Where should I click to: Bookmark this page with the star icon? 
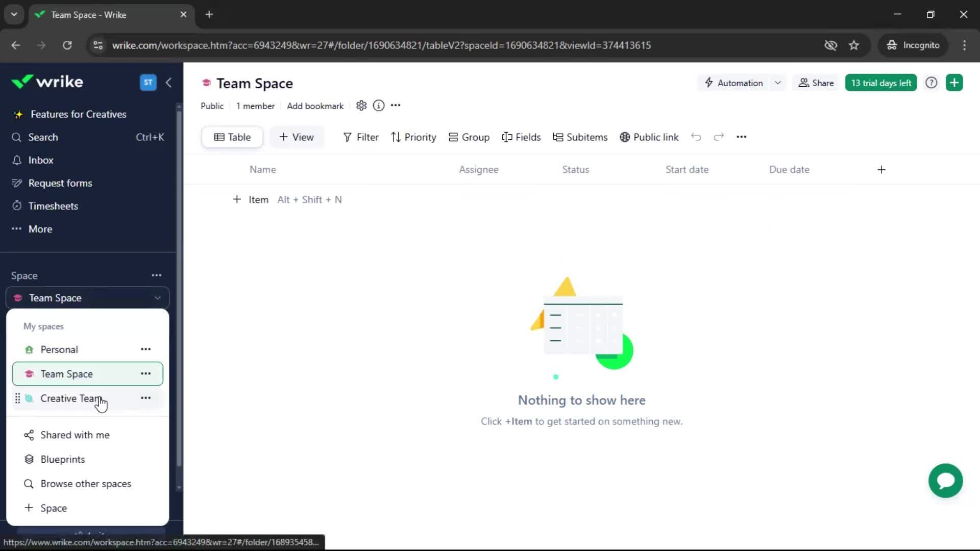pyautogui.click(x=854, y=45)
